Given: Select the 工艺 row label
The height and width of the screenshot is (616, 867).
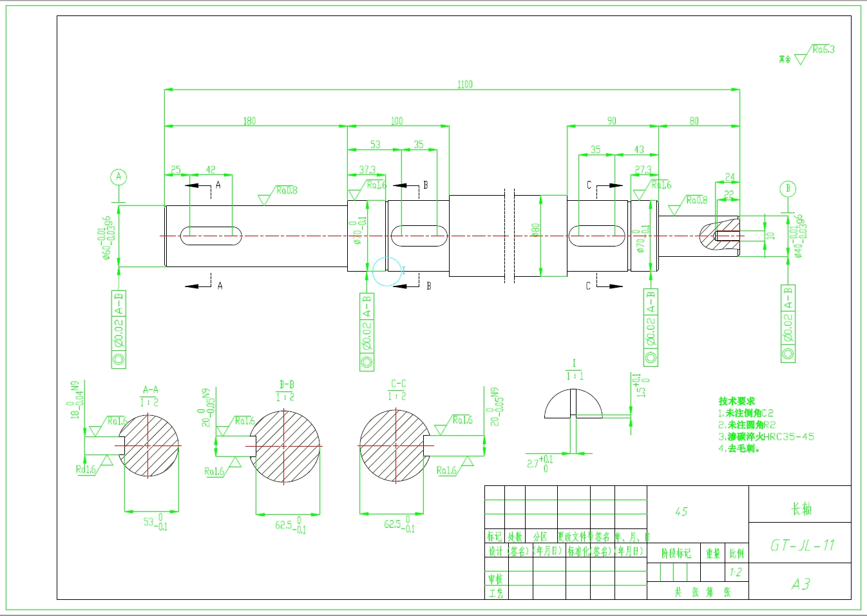Looking at the screenshot, I should coord(495,593).
